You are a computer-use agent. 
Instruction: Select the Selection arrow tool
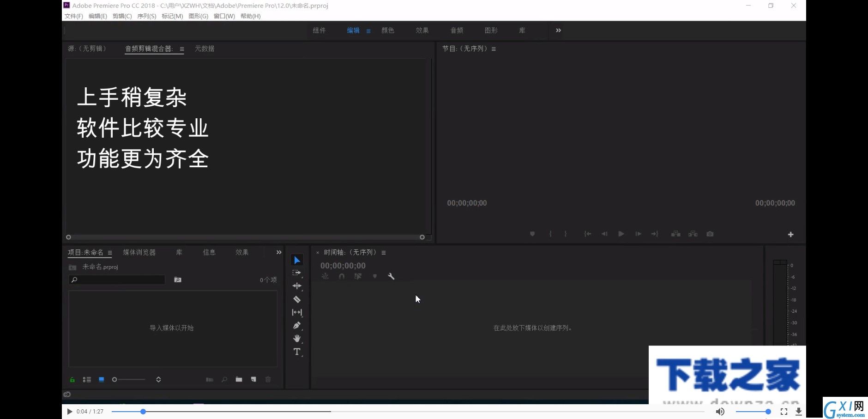coord(297,260)
